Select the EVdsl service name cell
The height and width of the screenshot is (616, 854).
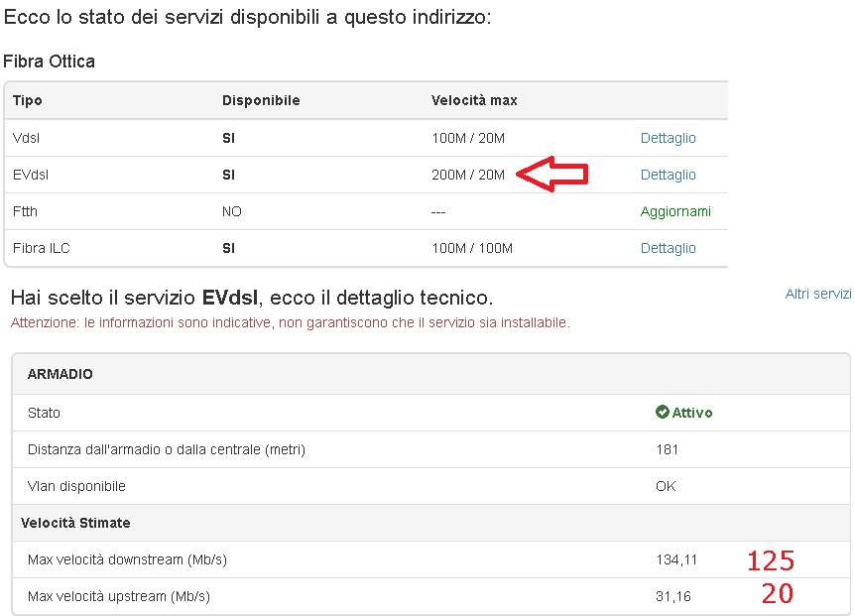[31, 175]
